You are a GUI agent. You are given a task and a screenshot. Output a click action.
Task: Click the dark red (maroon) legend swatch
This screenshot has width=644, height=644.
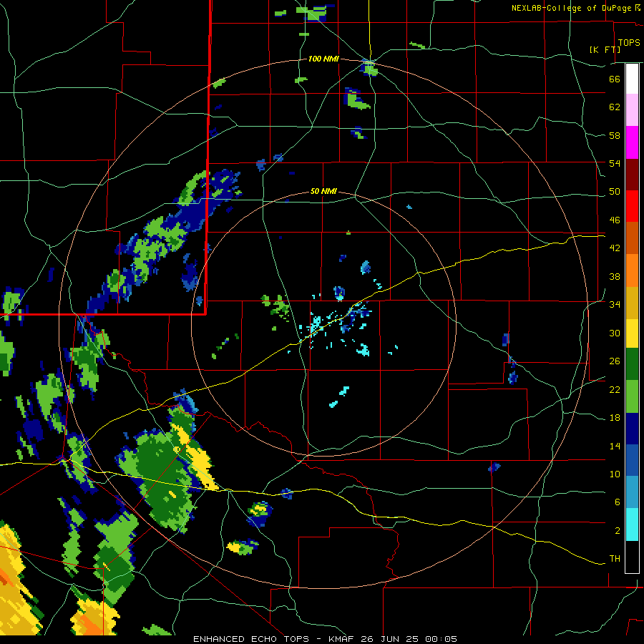click(632, 174)
